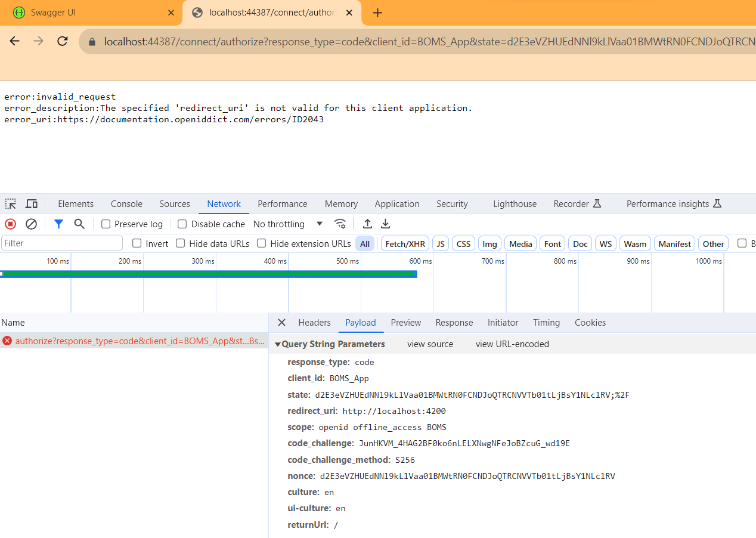Stop recording the network log
This screenshot has height=538, width=756.
(11, 224)
